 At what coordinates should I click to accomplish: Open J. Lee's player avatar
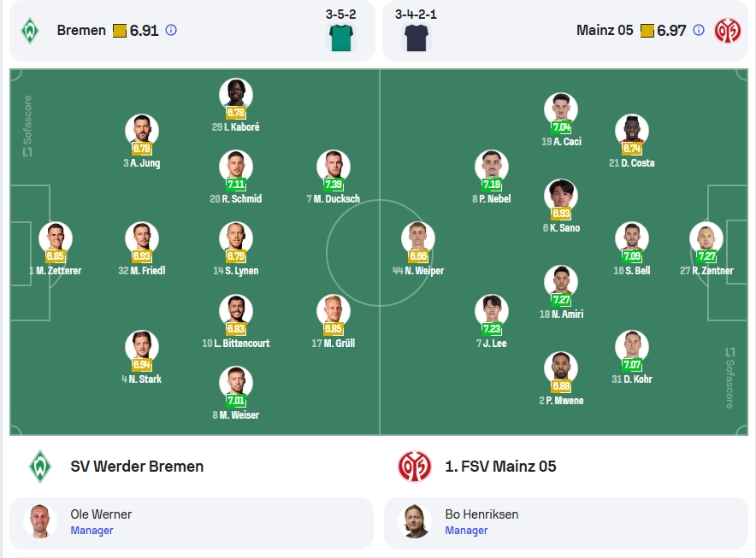point(492,311)
